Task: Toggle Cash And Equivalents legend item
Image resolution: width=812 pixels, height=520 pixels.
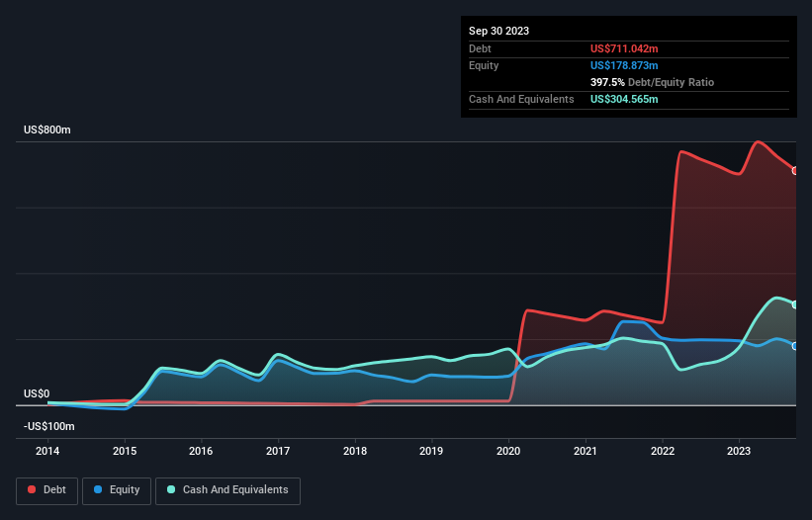Action: [x=226, y=489]
